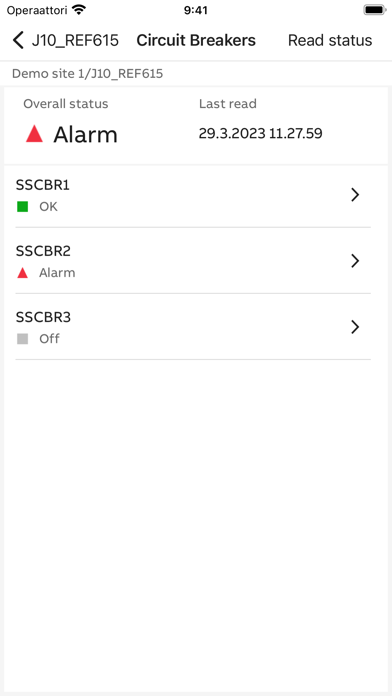392x696 pixels.
Task: Click the Circuit Breakers title
Action: tap(196, 40)
